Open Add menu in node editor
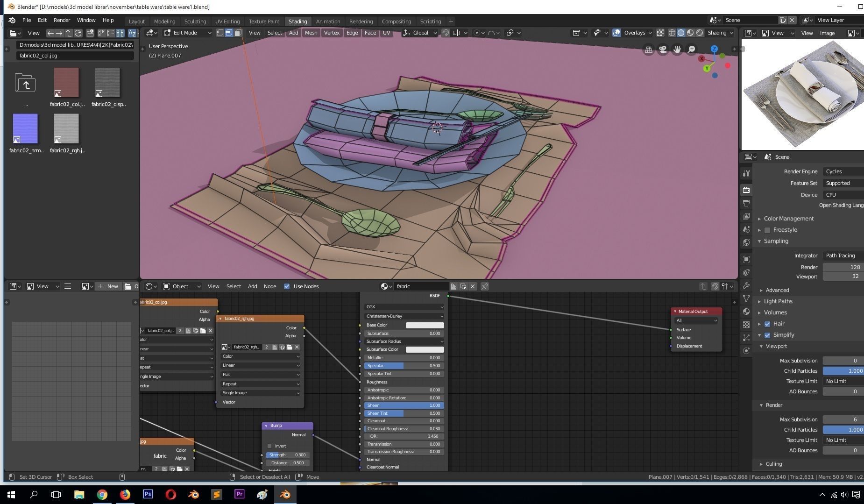Viewport: 864px width, 504px height. (x=252, y=286)
